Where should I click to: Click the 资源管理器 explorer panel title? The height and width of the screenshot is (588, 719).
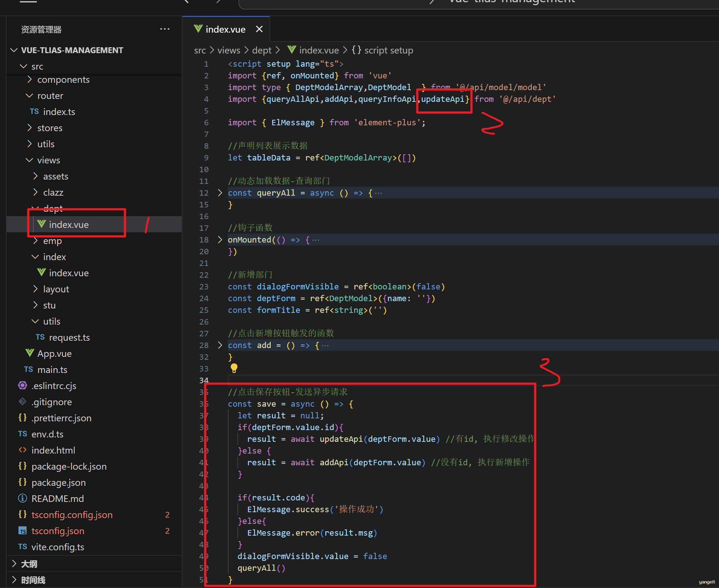click(41, 29)
